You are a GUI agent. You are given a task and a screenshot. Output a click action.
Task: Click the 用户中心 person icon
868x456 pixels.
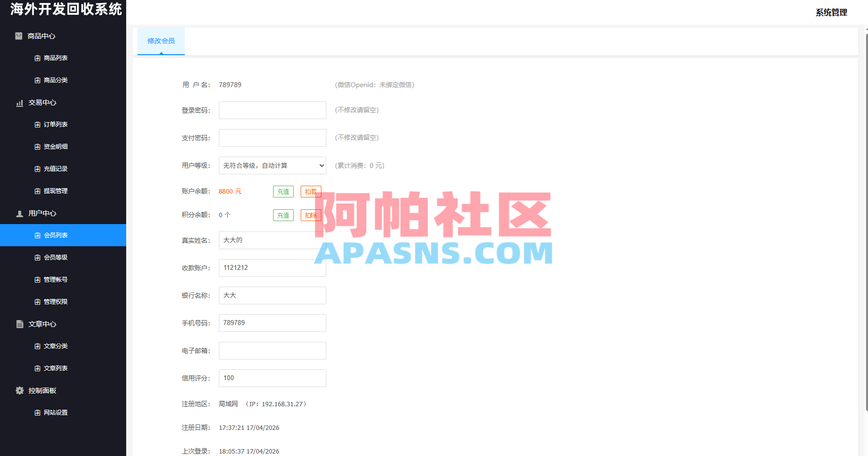coord(20,214)
